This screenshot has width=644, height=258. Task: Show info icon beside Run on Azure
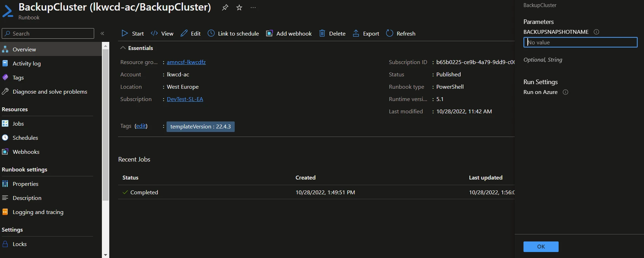tap(565, 92)
